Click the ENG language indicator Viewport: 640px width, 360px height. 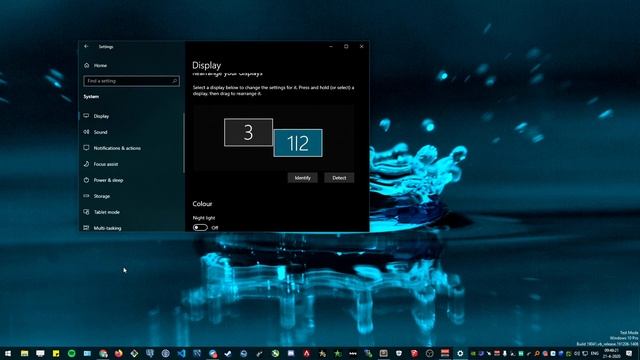click(595, 353)
